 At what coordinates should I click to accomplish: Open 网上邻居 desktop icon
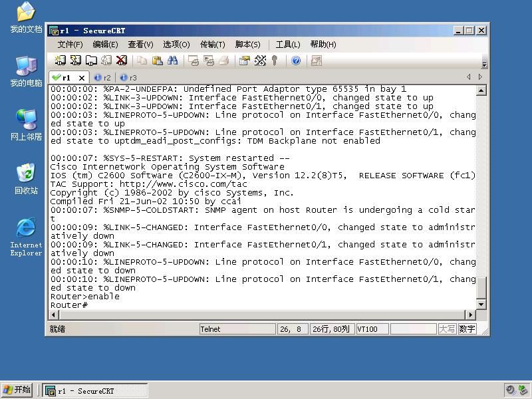[26, 125]
